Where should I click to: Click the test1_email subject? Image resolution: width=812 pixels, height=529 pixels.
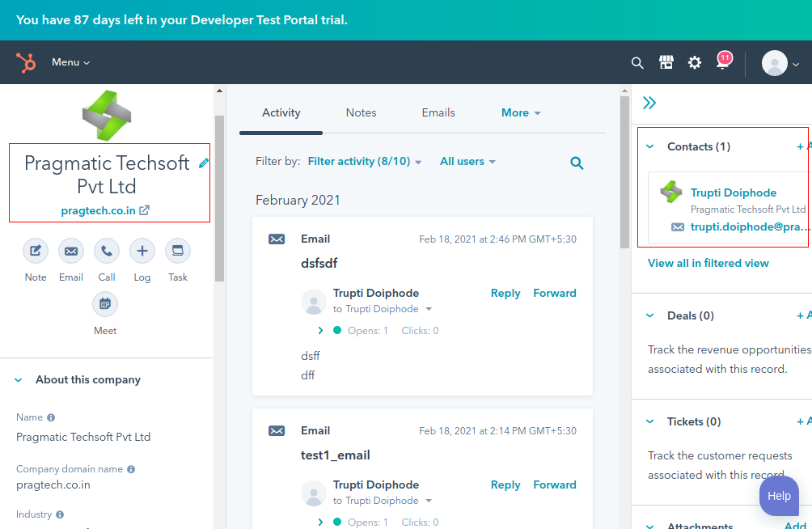335,455
